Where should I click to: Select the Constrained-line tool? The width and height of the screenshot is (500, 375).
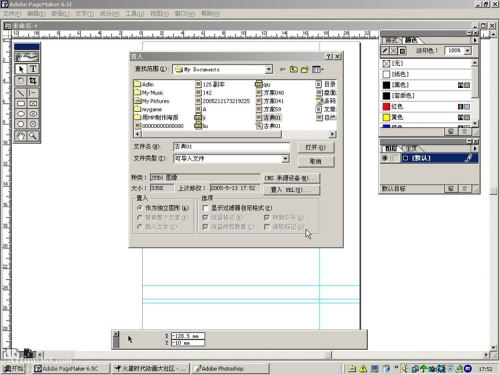coord(33,93)
